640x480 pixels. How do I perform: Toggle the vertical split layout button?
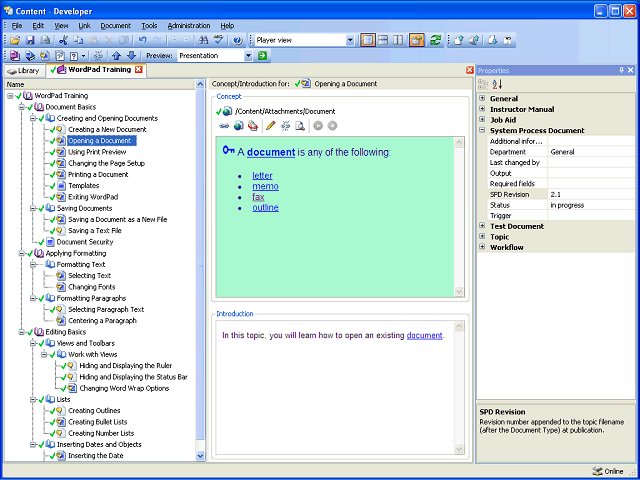(398, 40)
